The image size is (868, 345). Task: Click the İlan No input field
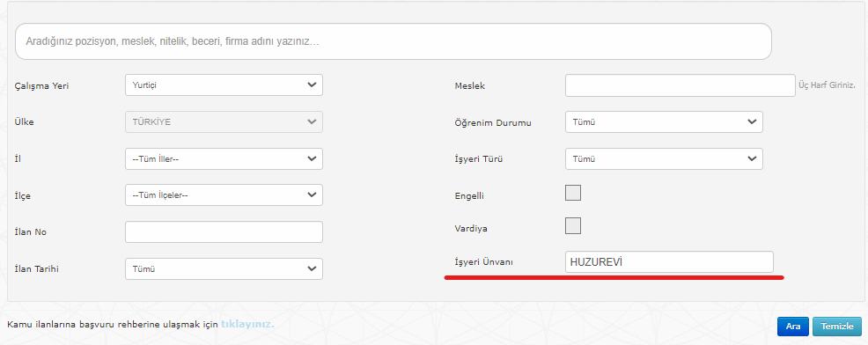224,232
